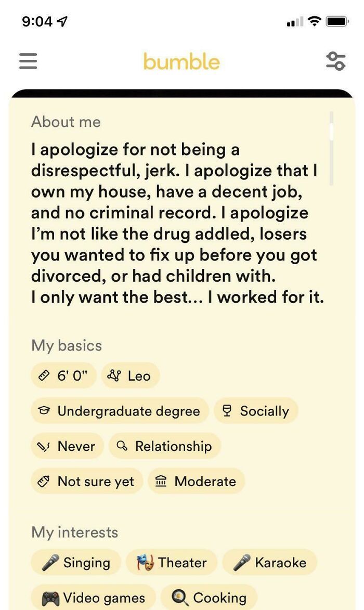Click the smoking icon next to Never
This screenshot has width=364, height=610.
(x=44, y=446)
